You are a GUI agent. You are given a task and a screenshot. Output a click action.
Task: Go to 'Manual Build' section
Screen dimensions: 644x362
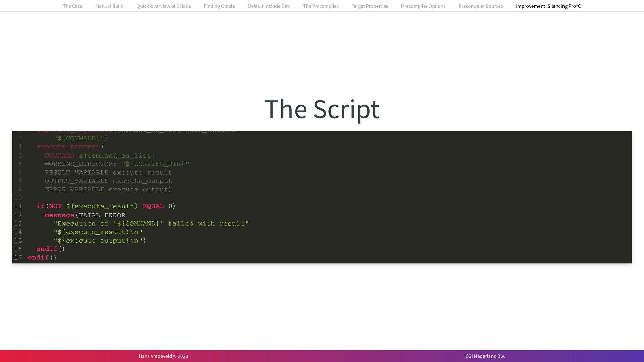point(109,6)
